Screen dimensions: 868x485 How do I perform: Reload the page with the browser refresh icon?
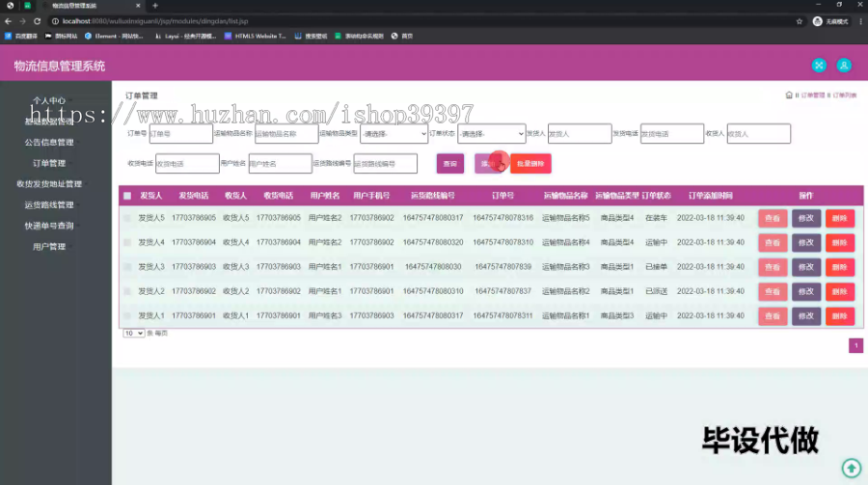pyautogui.click(x=37, y=21)
